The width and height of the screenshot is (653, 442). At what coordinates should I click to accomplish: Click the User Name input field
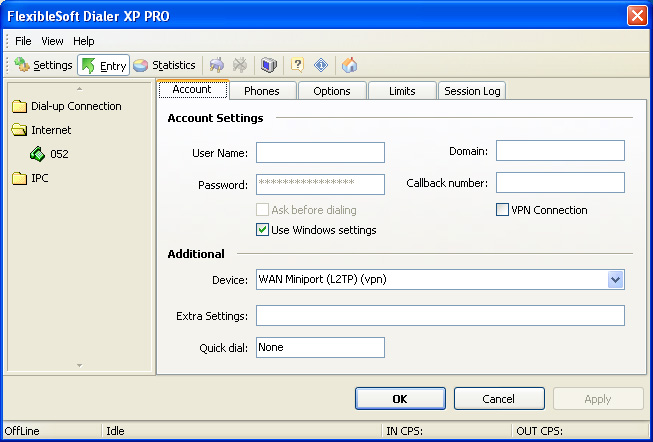point(320,152)
